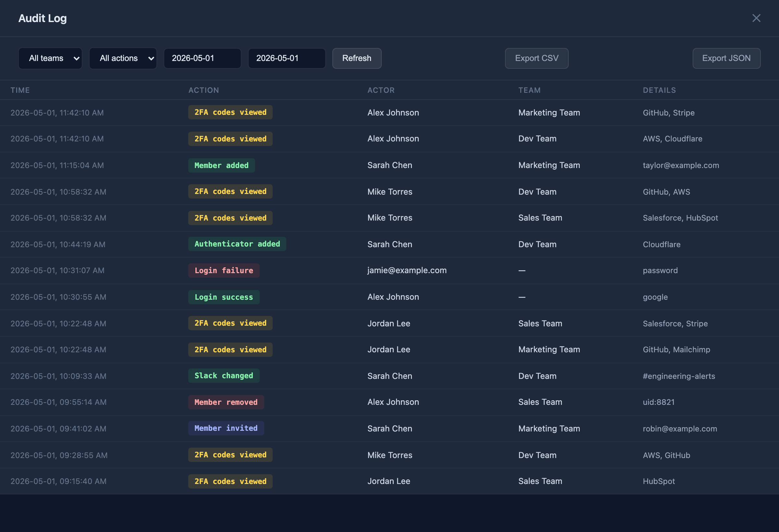Click the DETAILS column header
The image size is (779, 532).
659,90
